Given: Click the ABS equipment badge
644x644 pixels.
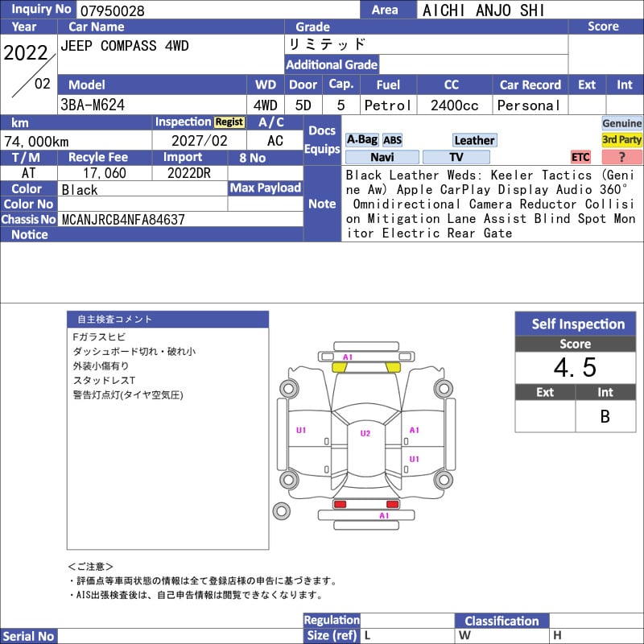Looking at the screenshot, I should pos(392,140).
